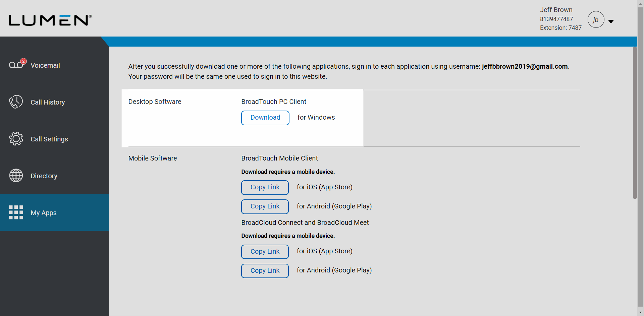
Task: Go to Call History section
Action: point(48,102)
